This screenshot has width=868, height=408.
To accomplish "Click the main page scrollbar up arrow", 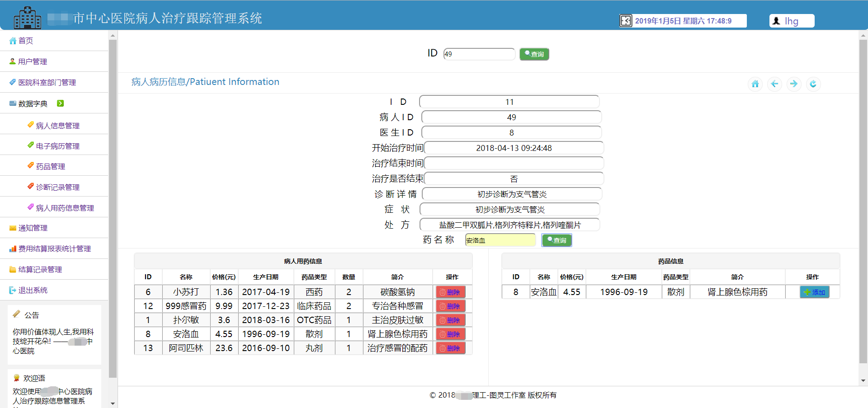I will (863, 35).
